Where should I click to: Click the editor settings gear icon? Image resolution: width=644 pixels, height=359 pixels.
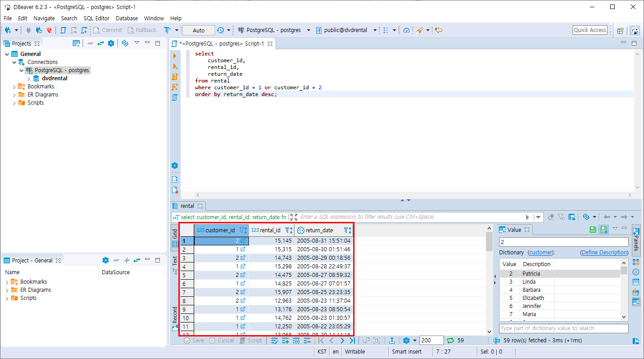[x=175, y=166]
